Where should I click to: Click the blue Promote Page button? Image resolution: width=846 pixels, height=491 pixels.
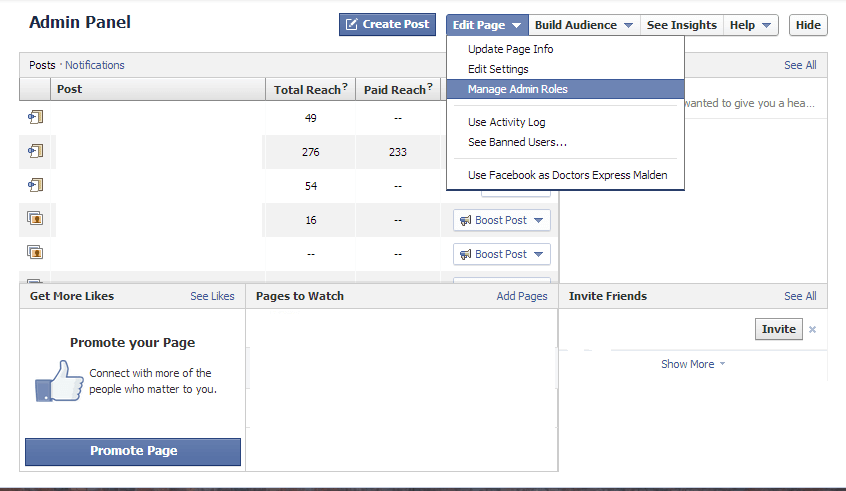pos(133,451)
